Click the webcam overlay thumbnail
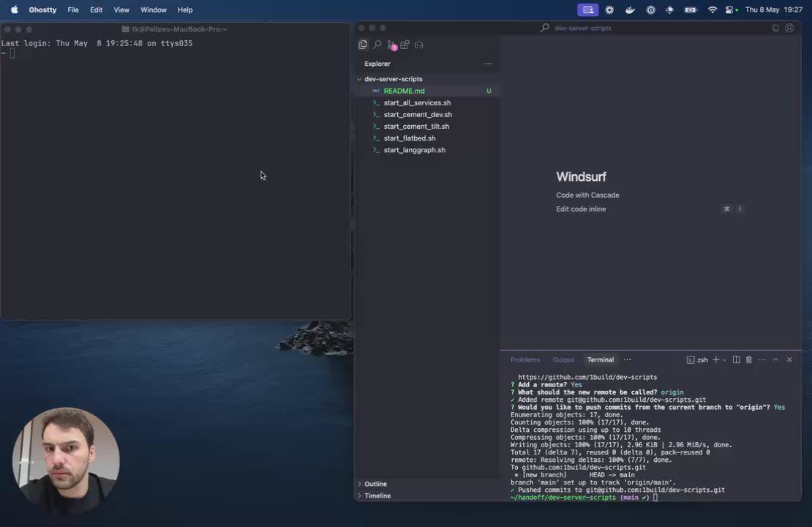The image size is (812, 527). 67,460
